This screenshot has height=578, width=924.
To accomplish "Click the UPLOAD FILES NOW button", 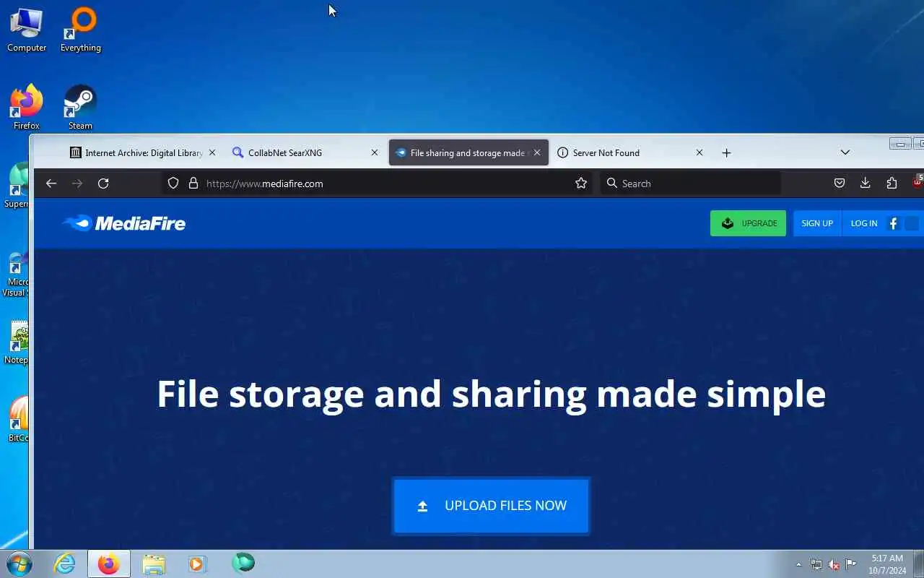I will pyautogui.click(x=491, y=506).
